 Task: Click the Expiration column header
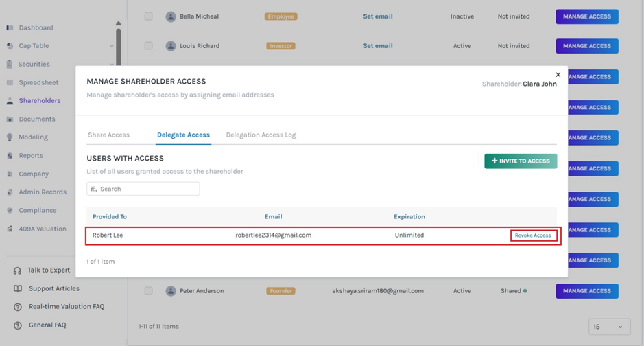click(x=409, y=216)
